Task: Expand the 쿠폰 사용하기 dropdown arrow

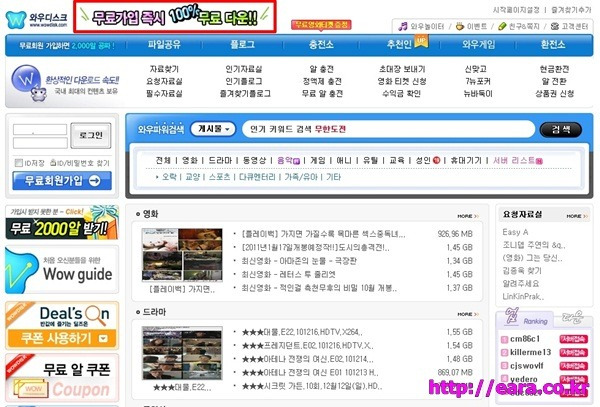Action: click(103, 338)
